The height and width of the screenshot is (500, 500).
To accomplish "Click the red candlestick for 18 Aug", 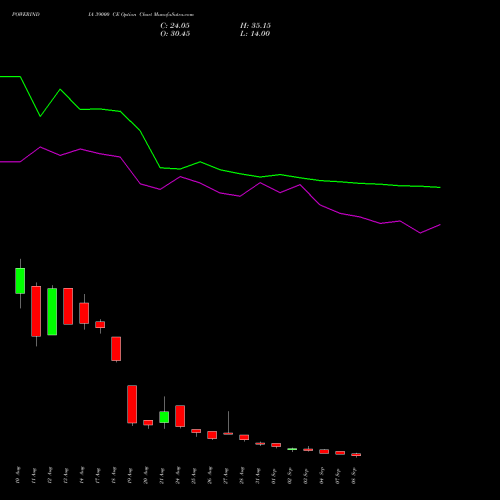I will 116,349.
